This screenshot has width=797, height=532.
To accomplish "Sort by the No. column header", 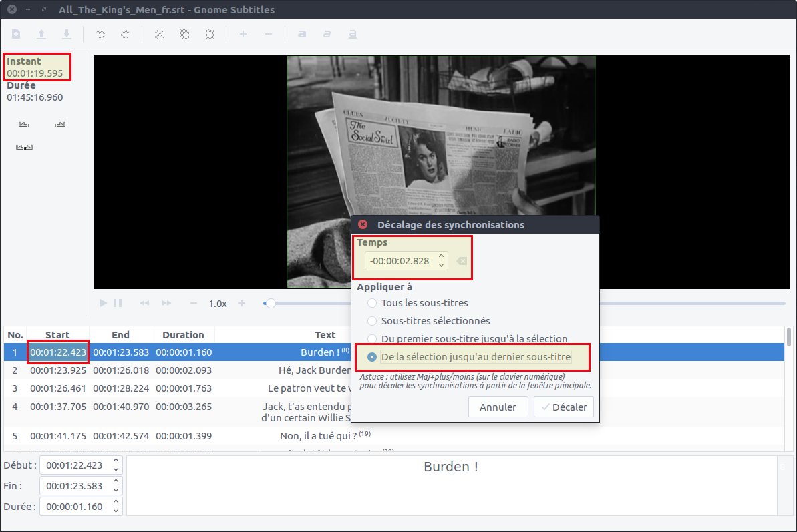I will coord(15,335).
